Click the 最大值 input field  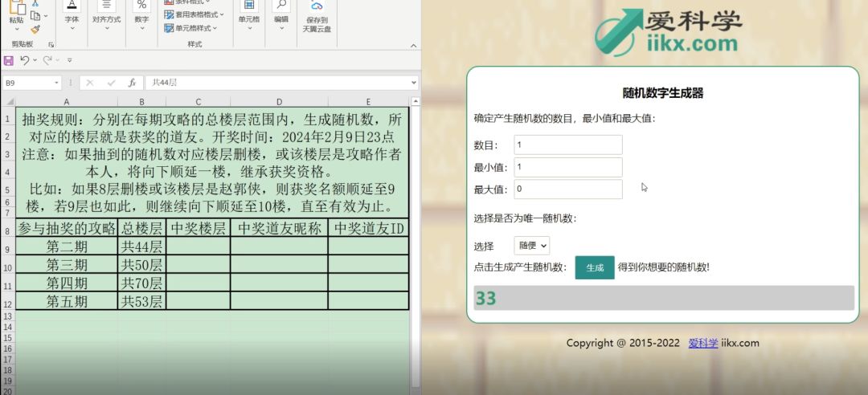568,189
